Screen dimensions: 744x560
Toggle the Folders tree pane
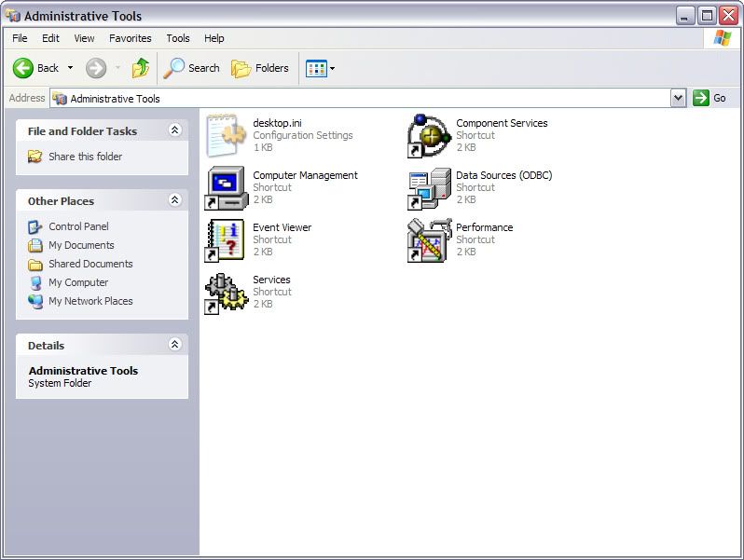(260, 68)
